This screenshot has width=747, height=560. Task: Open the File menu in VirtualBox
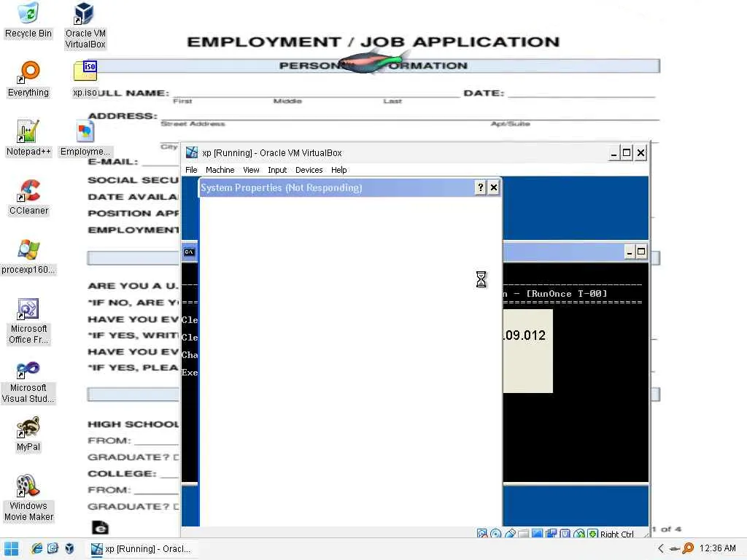[x=191, y=170]
